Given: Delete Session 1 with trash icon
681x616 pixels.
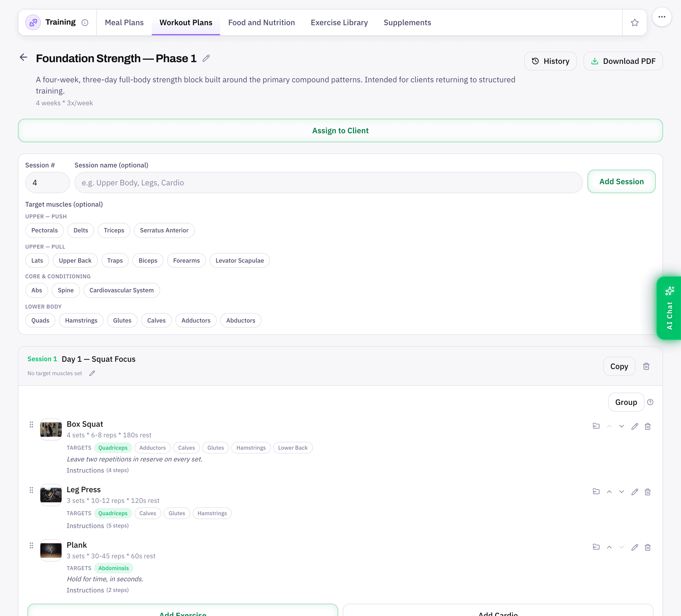Looking at the screenshot, I should (x=646, y=367).
